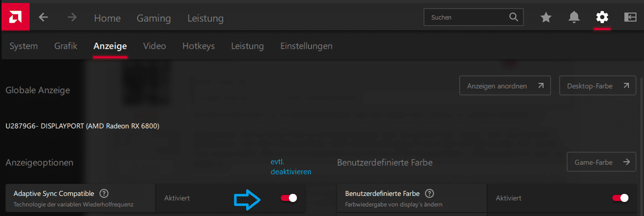Turn off Benutzerdefinierte Farbe switch

tap(620, 198)
